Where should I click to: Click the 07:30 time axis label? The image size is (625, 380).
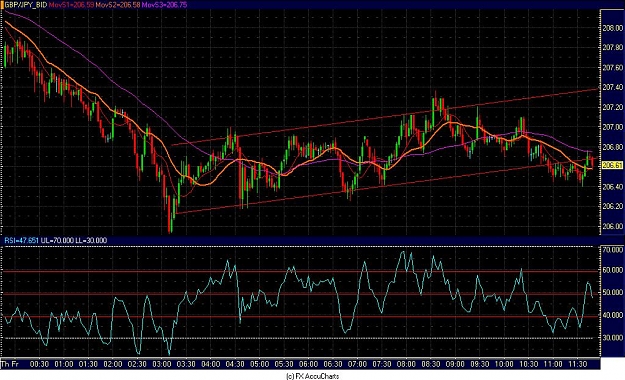pos(382,364)
